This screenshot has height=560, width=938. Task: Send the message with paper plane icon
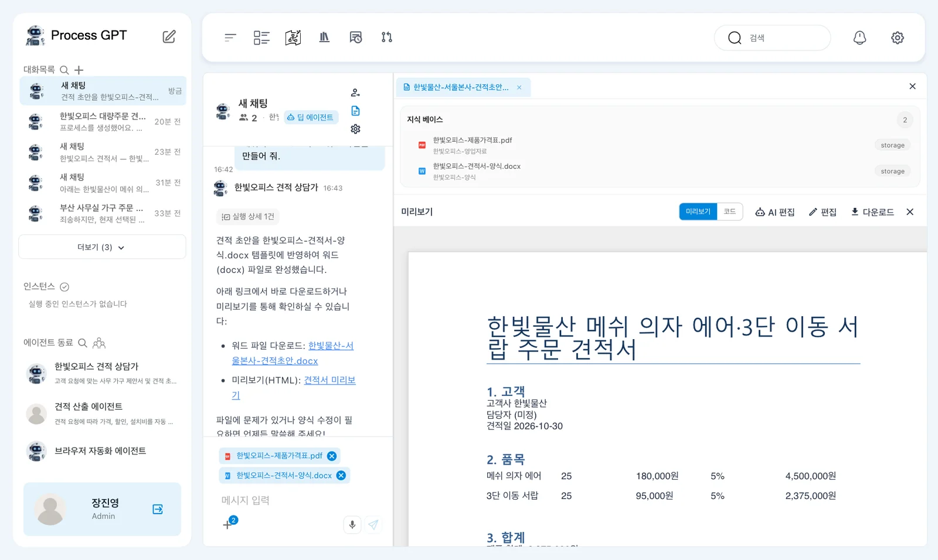click(373, 525)
